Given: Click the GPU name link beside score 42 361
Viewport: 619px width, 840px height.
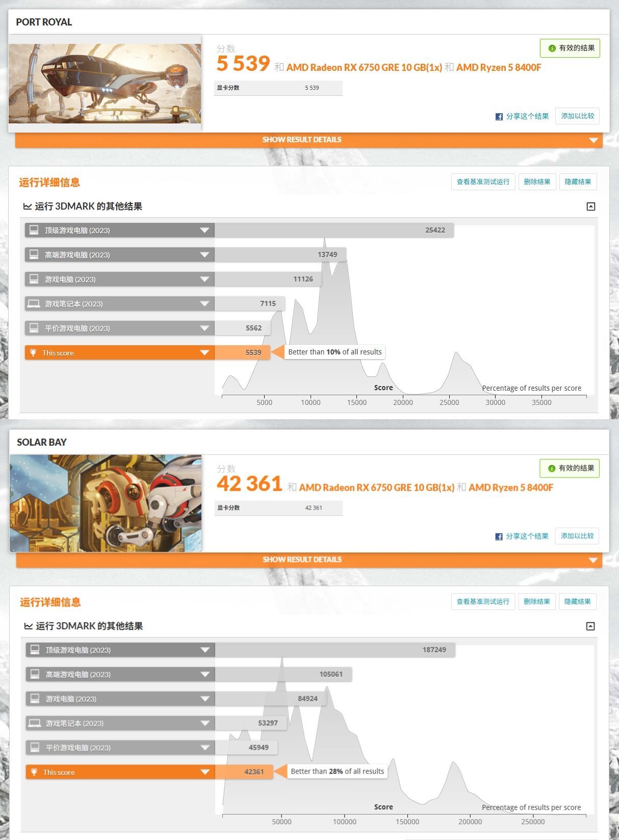Looking at the screenshot, I should click(x=376, y=488).
